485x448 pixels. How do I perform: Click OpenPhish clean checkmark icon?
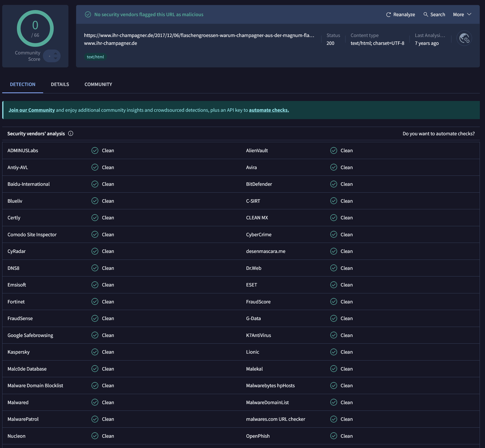click(333, 436)
